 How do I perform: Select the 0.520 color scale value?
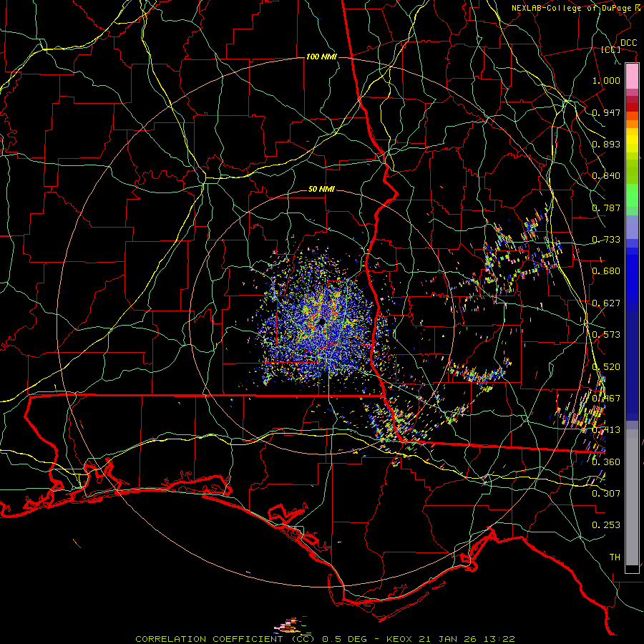(x=606, y=367)
